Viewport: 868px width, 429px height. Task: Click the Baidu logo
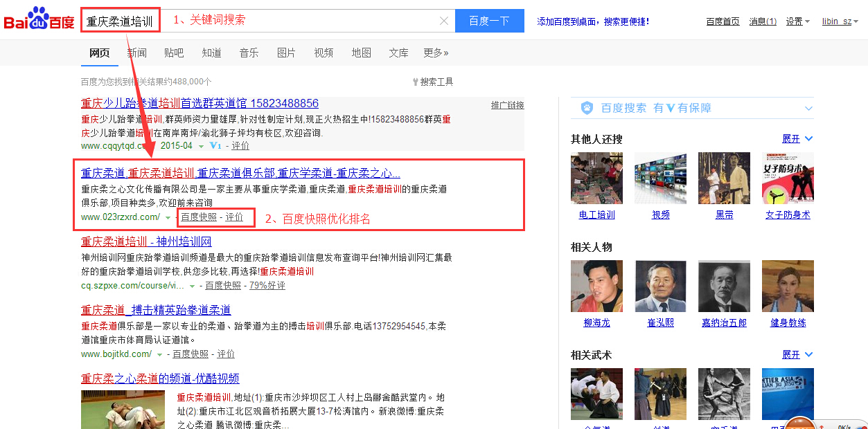point(39,20)
